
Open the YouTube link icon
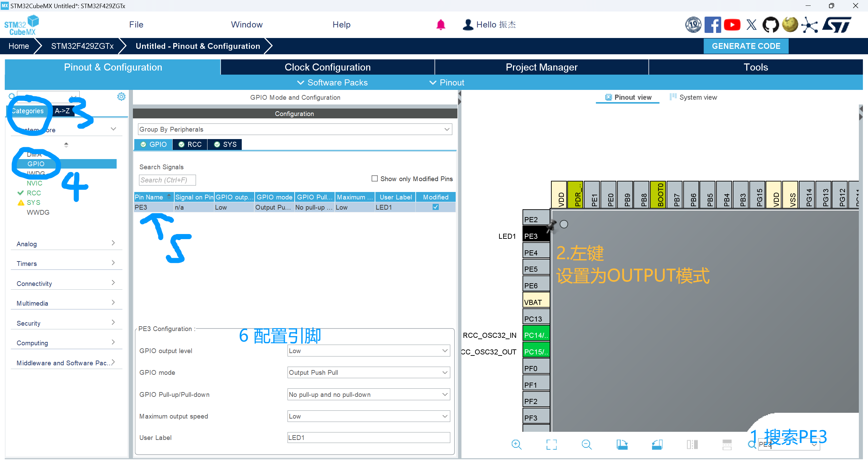[x=732, y=25]
